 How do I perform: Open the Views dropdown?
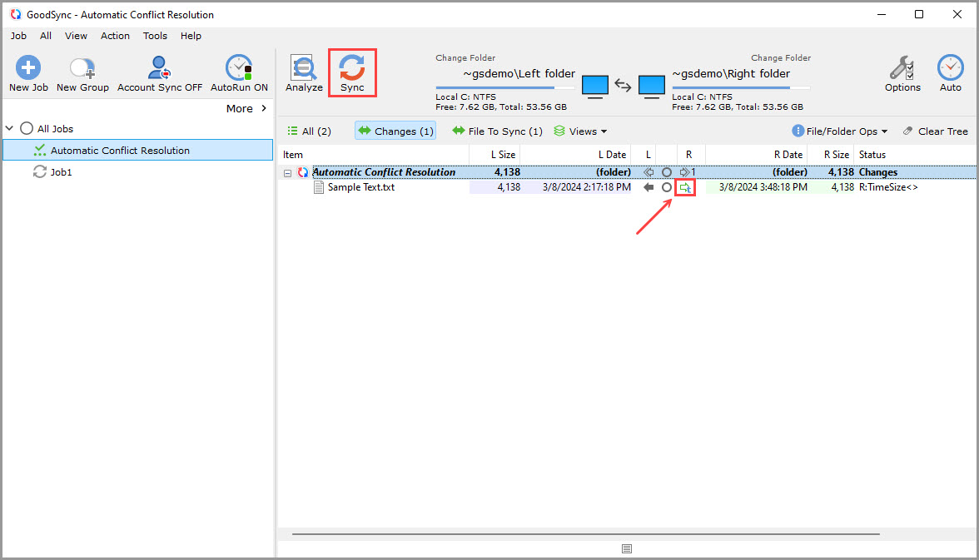(581, 131)
